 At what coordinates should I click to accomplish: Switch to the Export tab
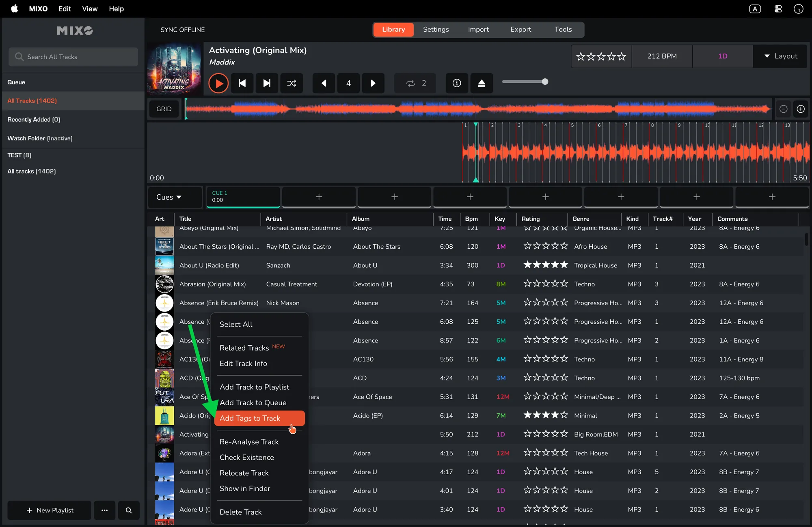point(520,29)
